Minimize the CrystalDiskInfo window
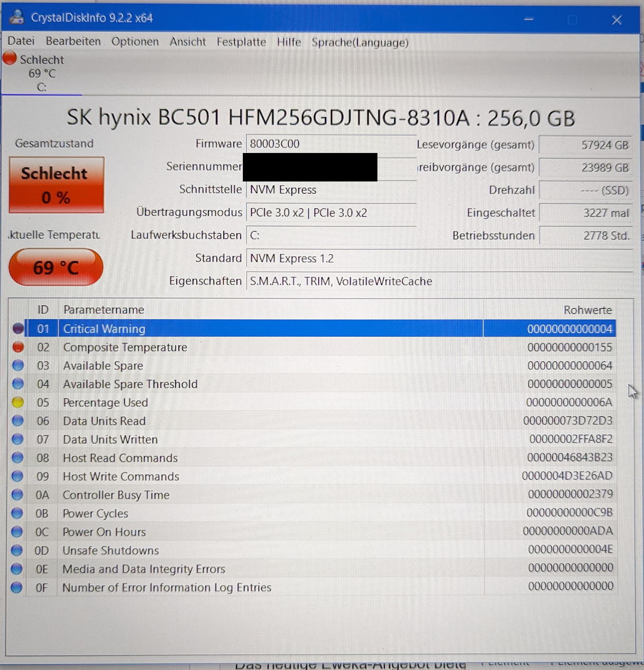The height and width of the screenshot is (670, 644). click(528, 20)
